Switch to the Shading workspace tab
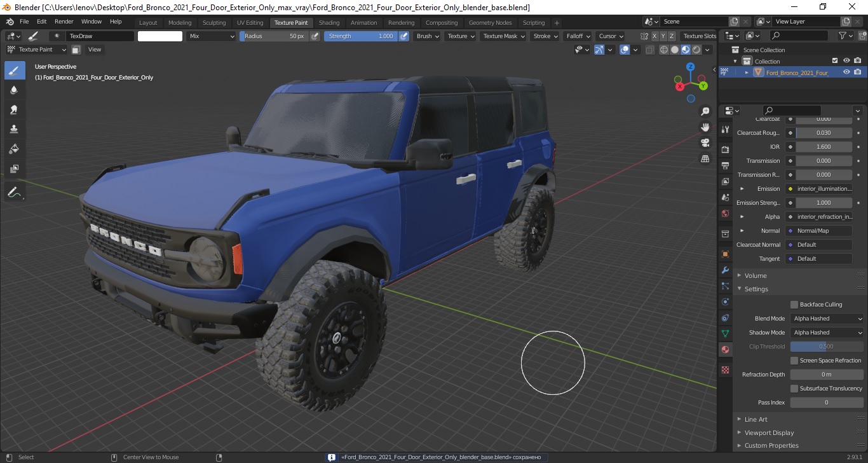Image resolution: width=868 pixels, height=463 pixels. (329, 23)
